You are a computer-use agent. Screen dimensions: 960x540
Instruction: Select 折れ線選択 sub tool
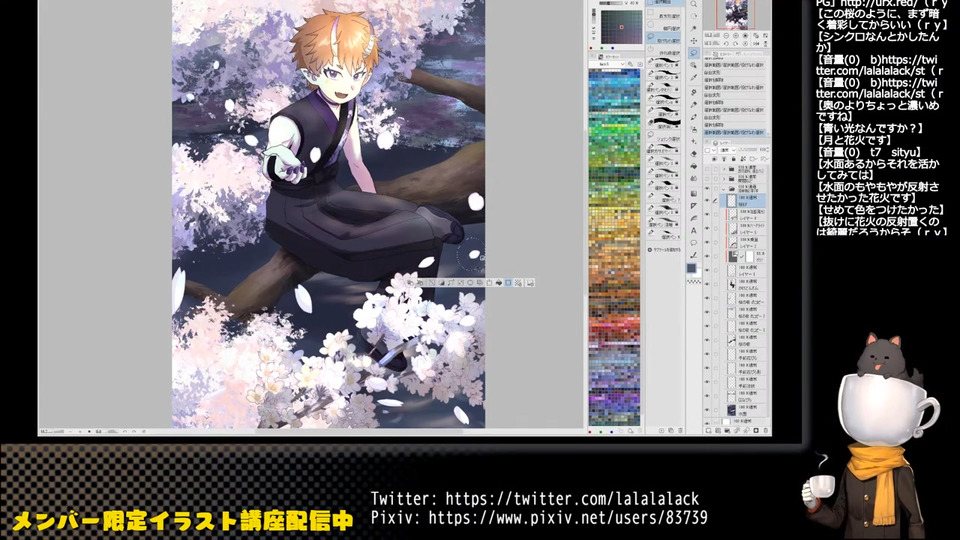(664, 50)
